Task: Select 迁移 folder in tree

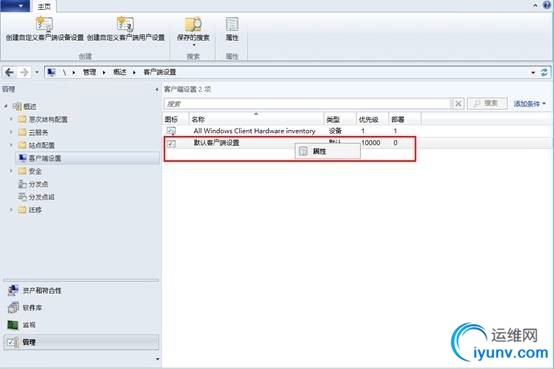Action: tap(35, 210)
